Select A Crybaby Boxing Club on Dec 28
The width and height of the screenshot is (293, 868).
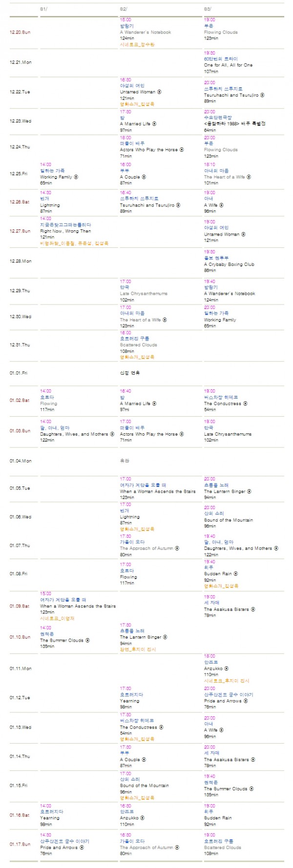click(x=229, y=264)
